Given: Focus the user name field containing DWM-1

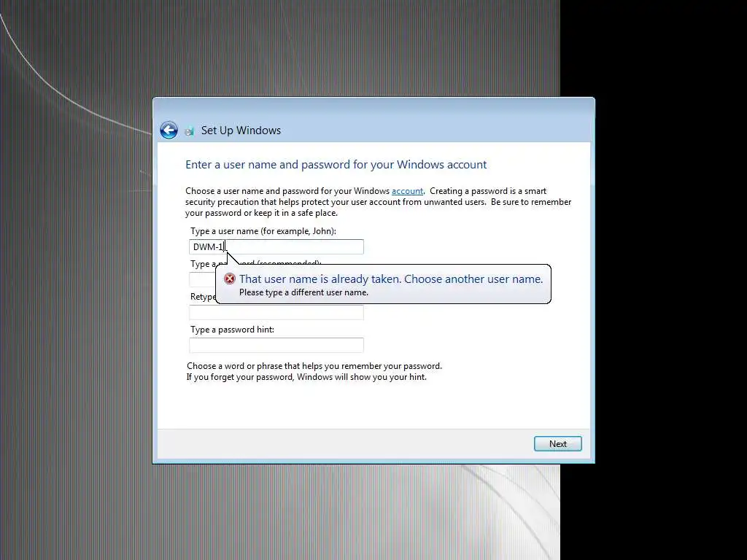Looking at the screenshot, I should click(276, 246).
